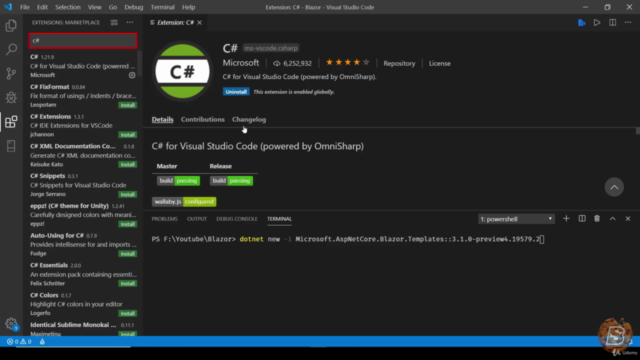The image size is (640, 360).
Task: Close the Extension: C# tab
Action: (200, 22)
